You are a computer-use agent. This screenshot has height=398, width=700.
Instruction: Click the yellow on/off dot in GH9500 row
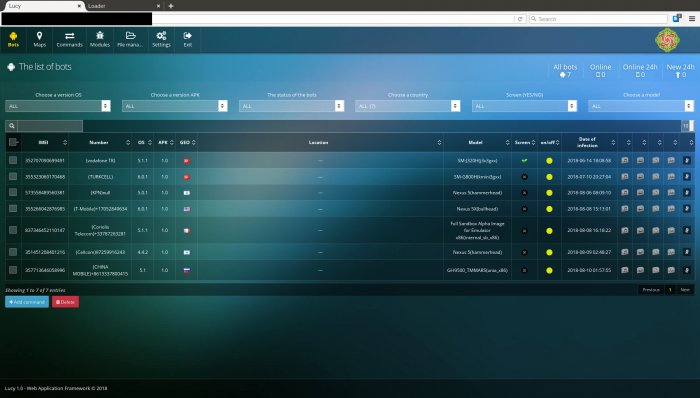tap(549, 270)
